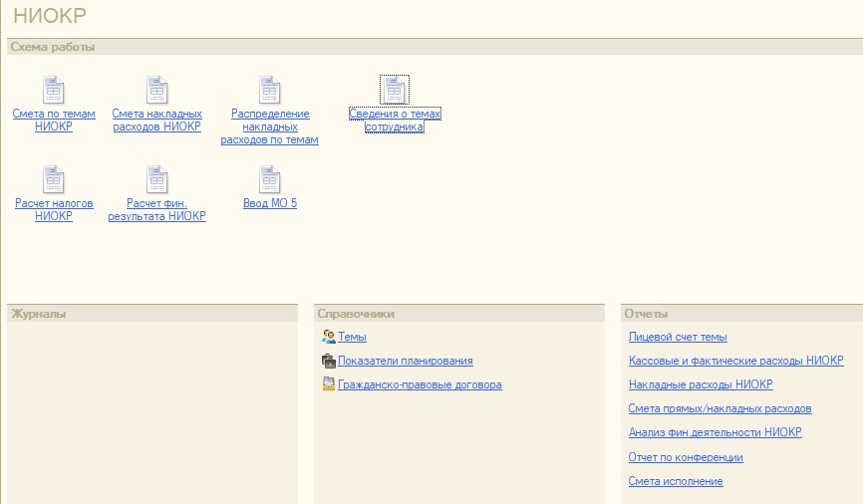Open the Лицевой счет темы report
Viewport: 863px width, 504px height.
coord(678,338)
